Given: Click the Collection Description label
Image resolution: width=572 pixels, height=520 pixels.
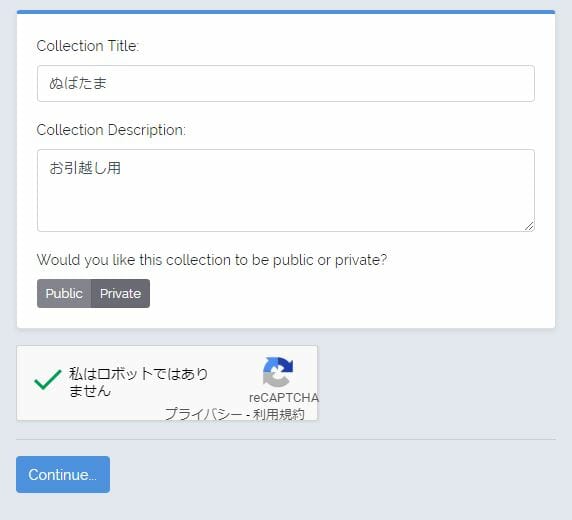Looking at the screenshot, I should tap(111, 130).
